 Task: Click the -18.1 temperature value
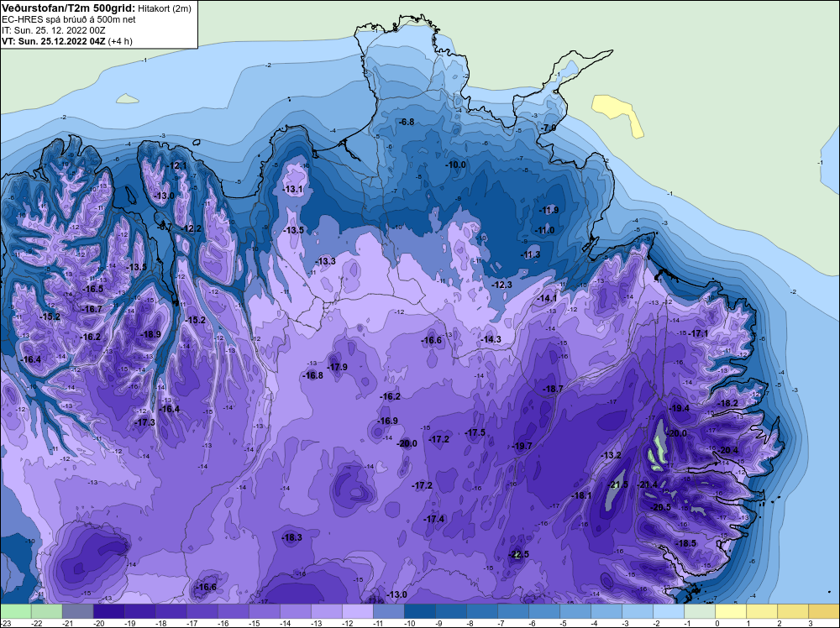(x=582, y=495)
